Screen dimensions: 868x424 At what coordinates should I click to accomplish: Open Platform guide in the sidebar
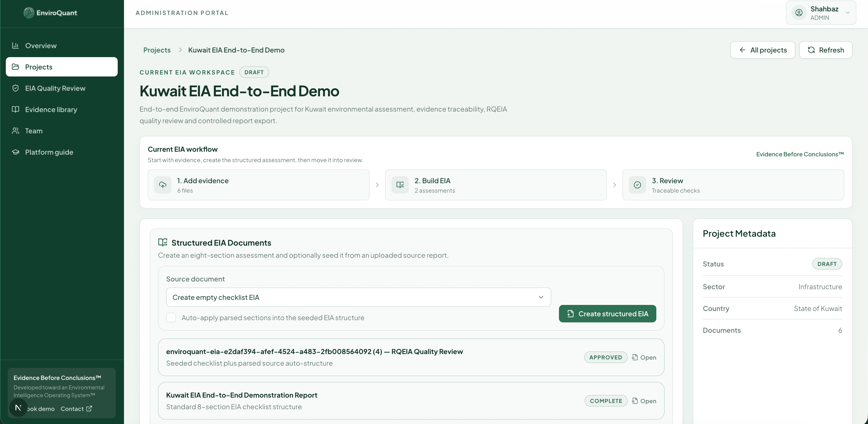pos(62,152)
